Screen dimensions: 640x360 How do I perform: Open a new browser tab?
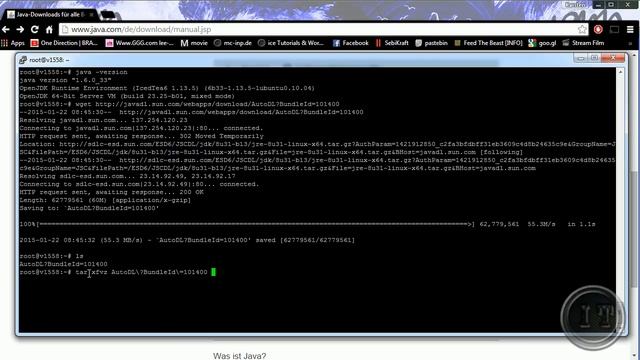tap(108, 15)
